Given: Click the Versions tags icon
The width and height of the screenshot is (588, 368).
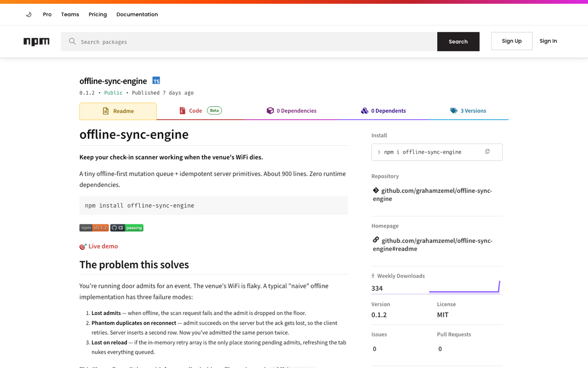Looking at the screenshot, I should point(454,111).
